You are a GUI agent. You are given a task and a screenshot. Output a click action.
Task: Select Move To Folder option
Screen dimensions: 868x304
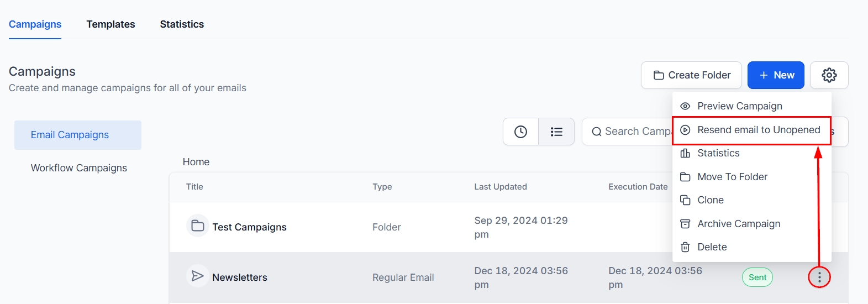[x=732, y=177]
